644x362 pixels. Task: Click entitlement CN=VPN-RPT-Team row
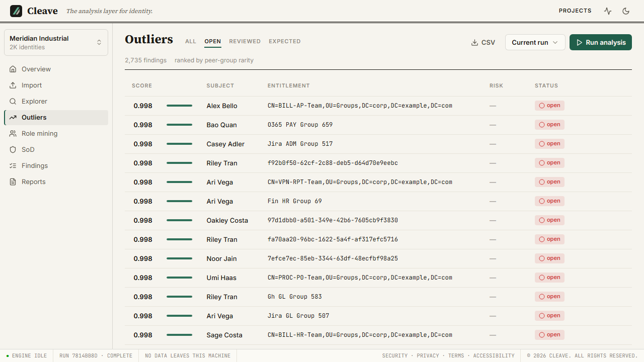(360, 182)
